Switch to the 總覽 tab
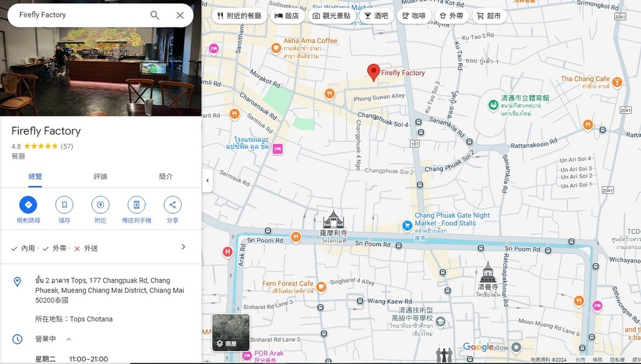This screenshot has width=641, height=364. pyautogui.click(x=35, y=176)
